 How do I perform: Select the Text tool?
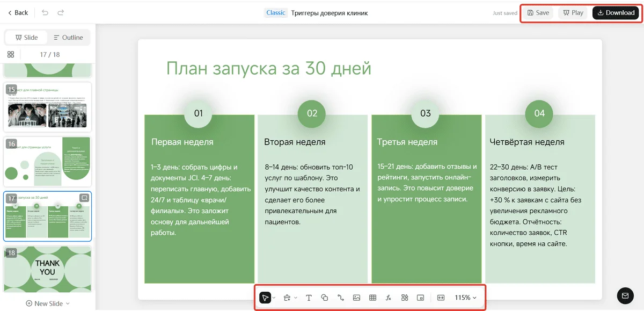point(309,298)
